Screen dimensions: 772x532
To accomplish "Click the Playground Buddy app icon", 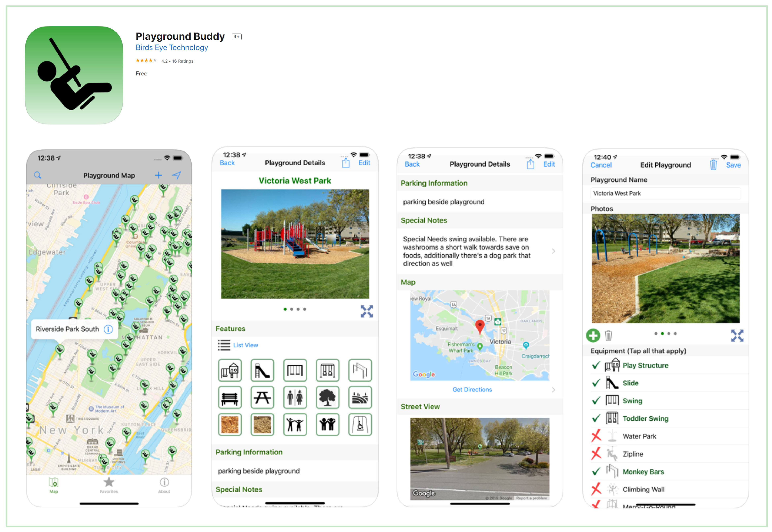I will [74, 75].
